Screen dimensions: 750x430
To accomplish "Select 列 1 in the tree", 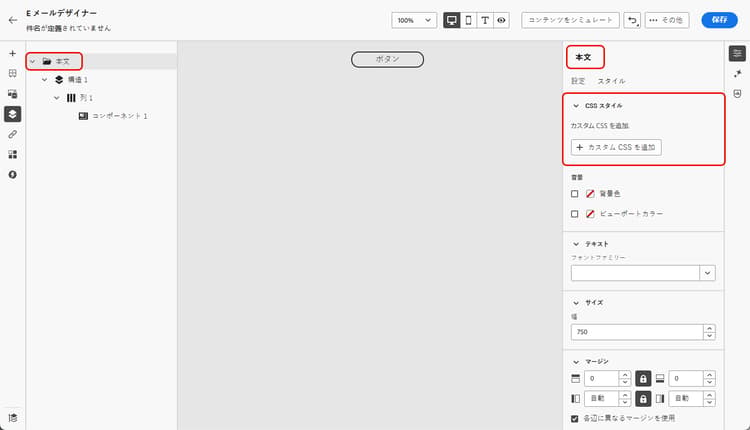I will 86,98.
